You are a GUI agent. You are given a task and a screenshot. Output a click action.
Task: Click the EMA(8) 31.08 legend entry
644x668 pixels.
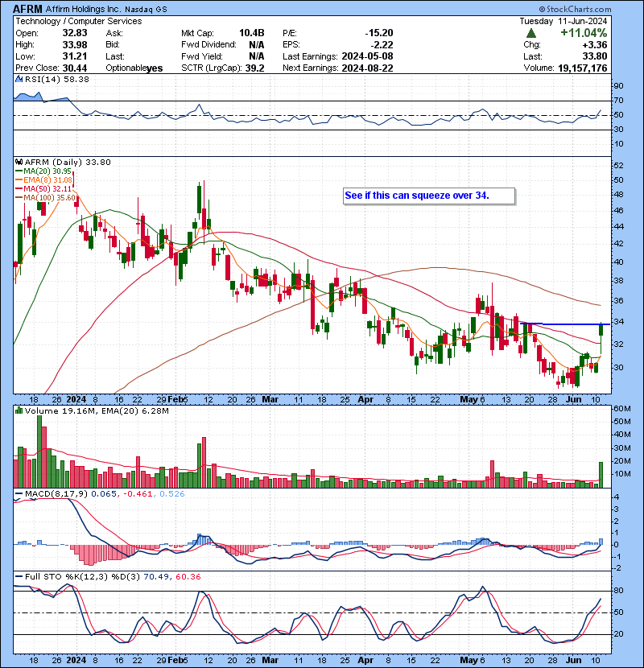[44, 179]
